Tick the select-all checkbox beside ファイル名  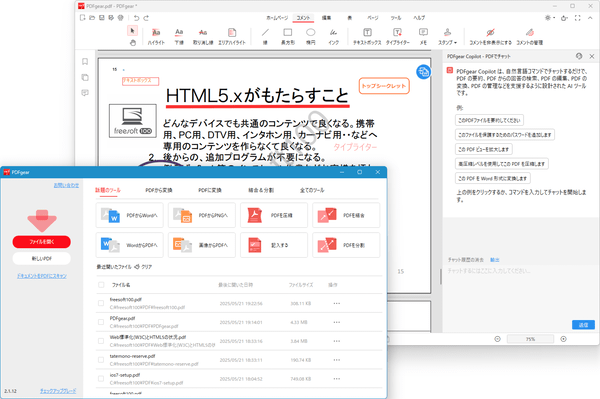coord(101,285)
